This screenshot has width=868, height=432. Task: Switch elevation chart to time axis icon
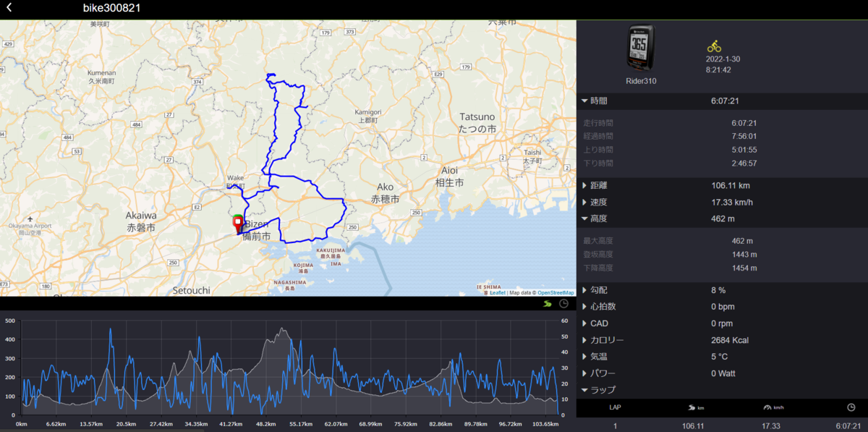click(564, 303)
